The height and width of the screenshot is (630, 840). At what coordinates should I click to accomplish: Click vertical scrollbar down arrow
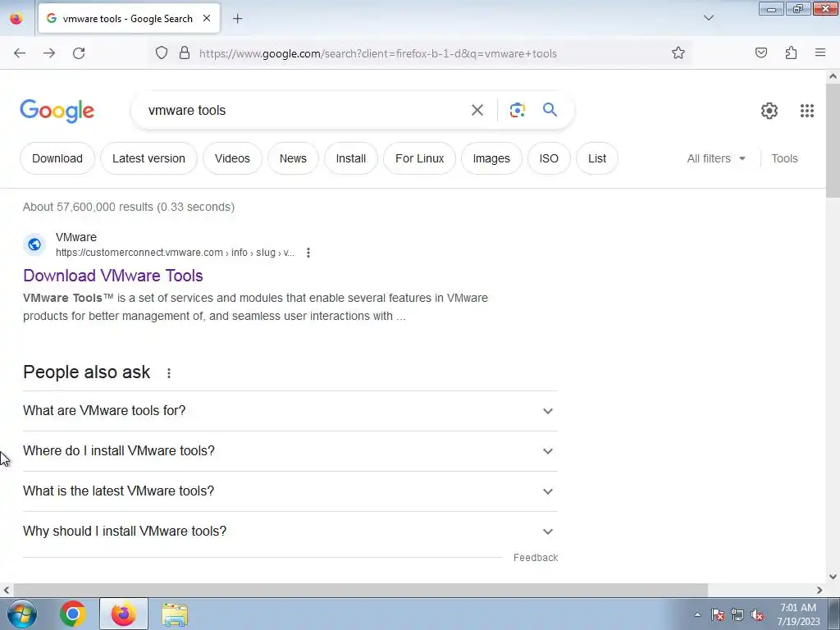click(833, 577)
